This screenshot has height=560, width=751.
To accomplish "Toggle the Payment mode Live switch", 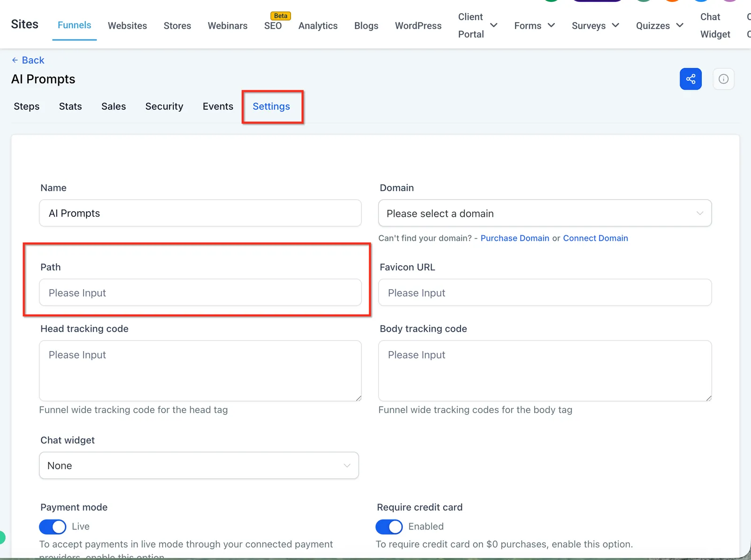I will (x=53, y=527).
